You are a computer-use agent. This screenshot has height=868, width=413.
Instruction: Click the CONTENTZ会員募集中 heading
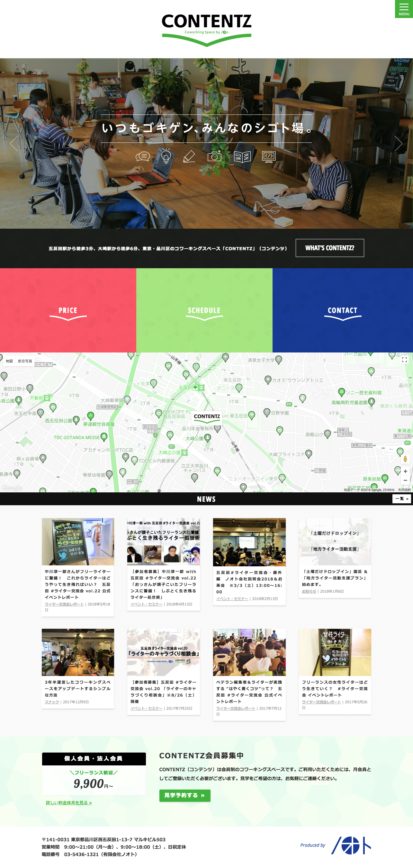point(202,755)
